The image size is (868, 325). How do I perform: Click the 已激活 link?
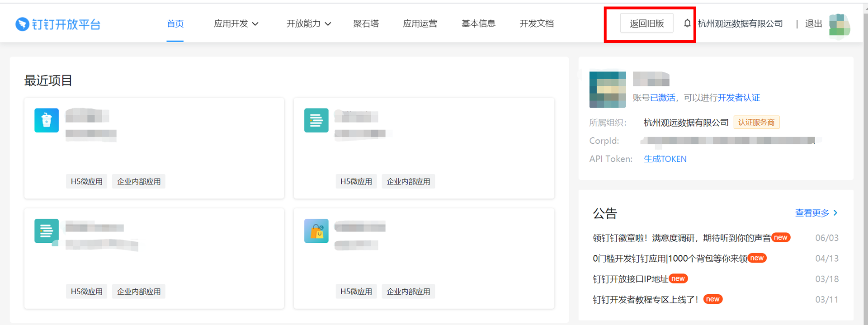(x=663, y=98)
